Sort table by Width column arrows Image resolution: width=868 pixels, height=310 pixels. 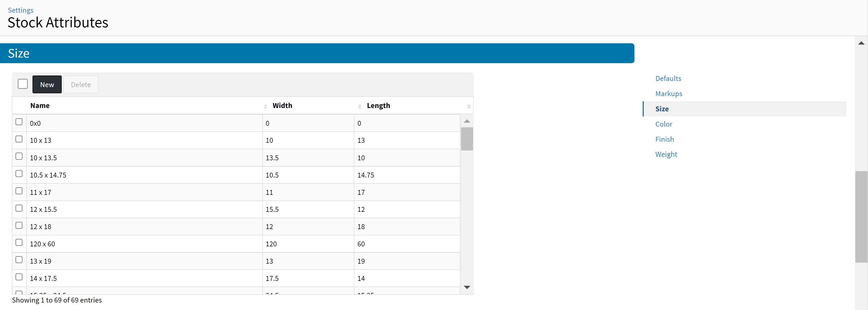[x=360, y=106]
